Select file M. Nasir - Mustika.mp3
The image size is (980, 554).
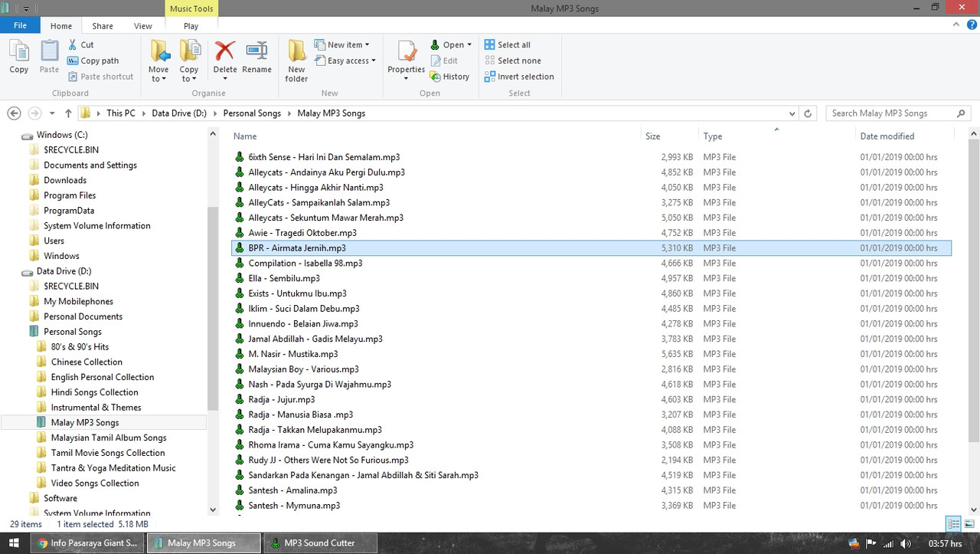(292, 354)
